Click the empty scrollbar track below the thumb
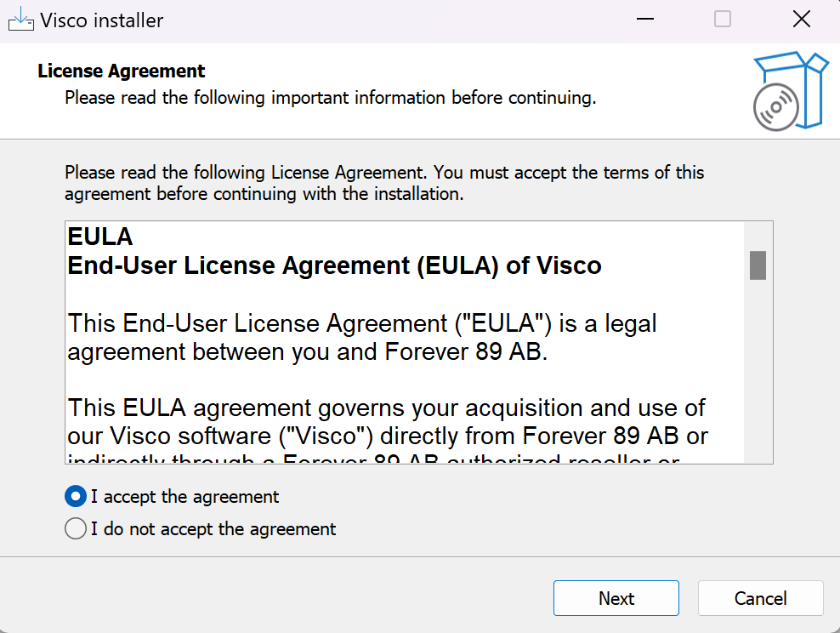The width and height of the screenshot is (840, 633). coord(758,374)
